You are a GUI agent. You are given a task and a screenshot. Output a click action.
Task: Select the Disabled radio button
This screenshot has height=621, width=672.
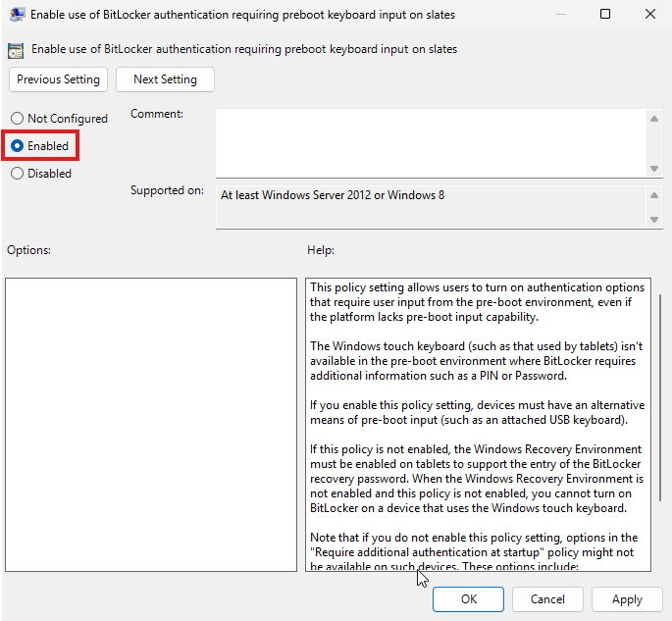pyautogui.click(x=41, y=174)
